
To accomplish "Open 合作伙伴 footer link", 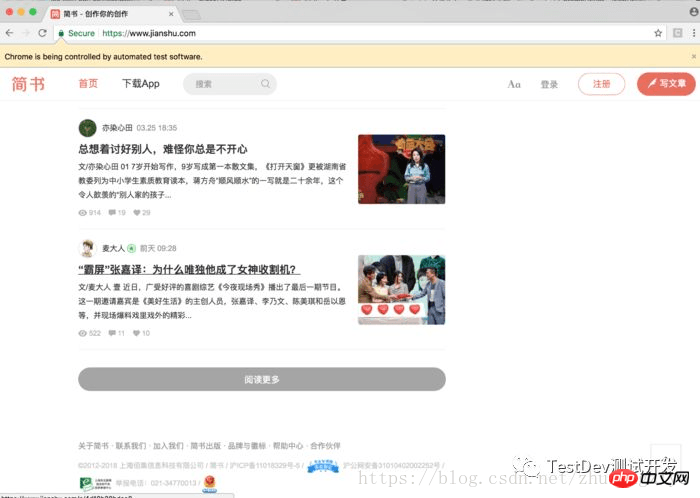I will (325, 446).
